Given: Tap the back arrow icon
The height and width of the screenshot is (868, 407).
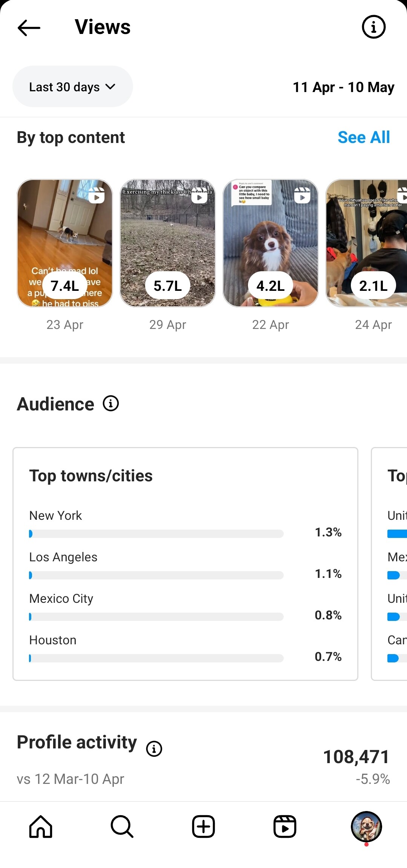Looking at the screenshot, I should [29, 28].
